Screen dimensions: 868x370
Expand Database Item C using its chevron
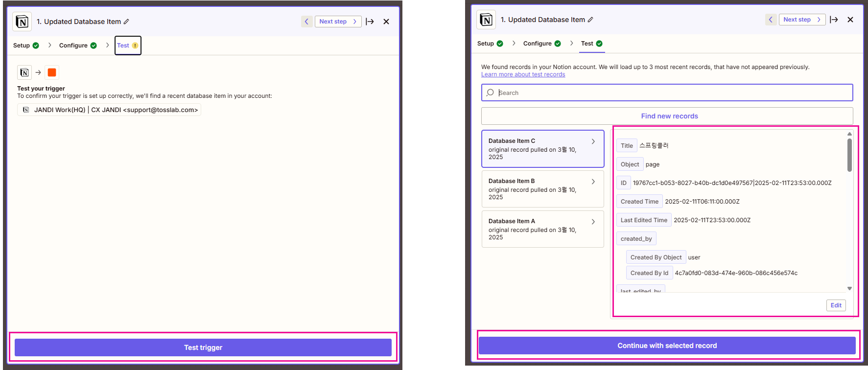pos(593,141)
